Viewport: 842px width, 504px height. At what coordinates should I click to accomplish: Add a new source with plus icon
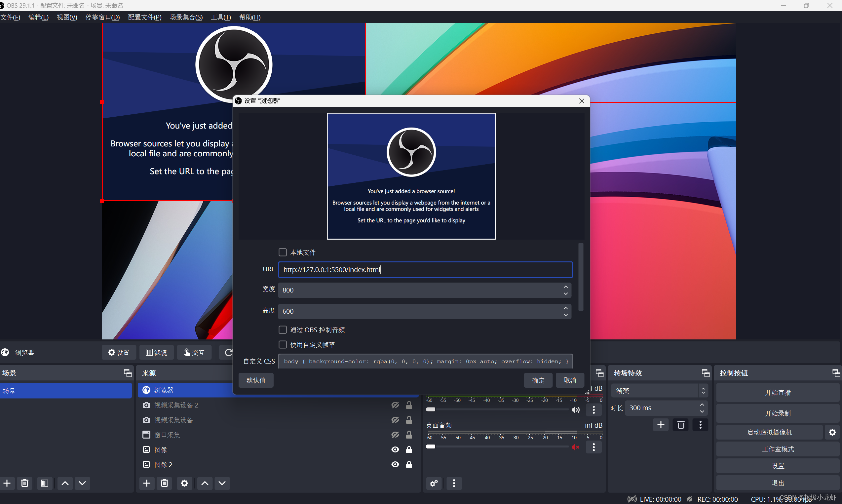(147, 483)
